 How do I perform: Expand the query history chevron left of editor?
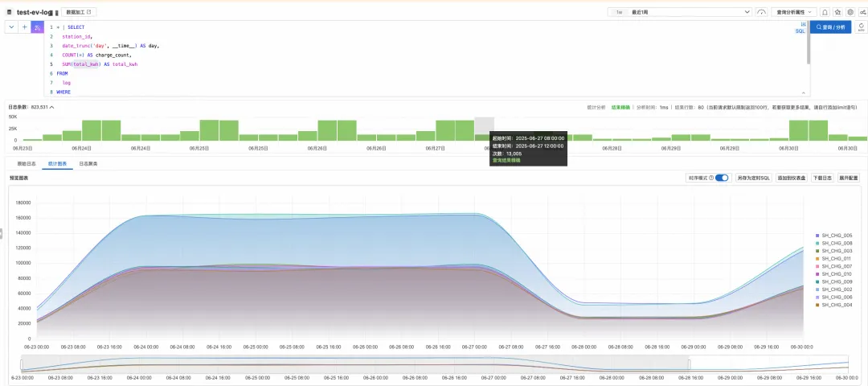(11, 27)
